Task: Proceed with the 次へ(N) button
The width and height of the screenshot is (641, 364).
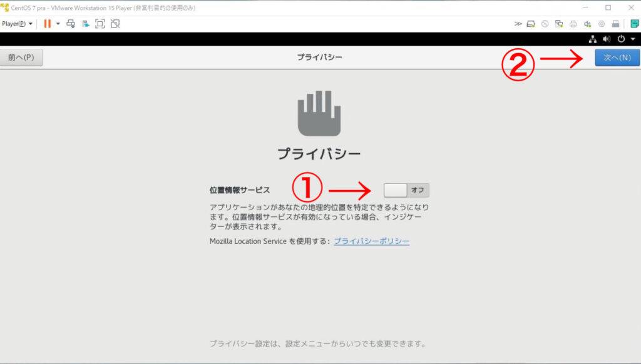Action: point(617,58)
